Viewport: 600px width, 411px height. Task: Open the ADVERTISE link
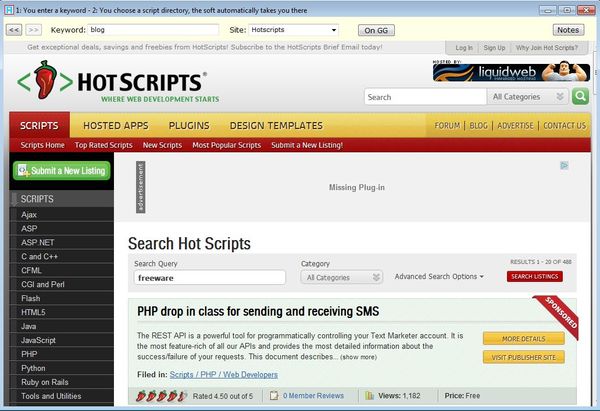tap(515, 126)
